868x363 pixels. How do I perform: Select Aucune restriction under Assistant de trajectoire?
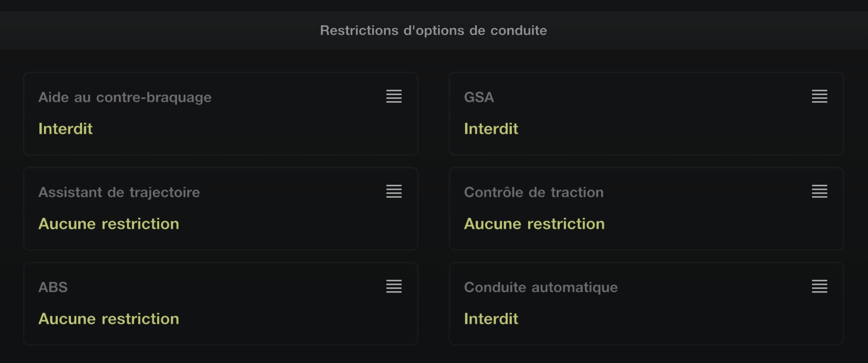[109, 224]
